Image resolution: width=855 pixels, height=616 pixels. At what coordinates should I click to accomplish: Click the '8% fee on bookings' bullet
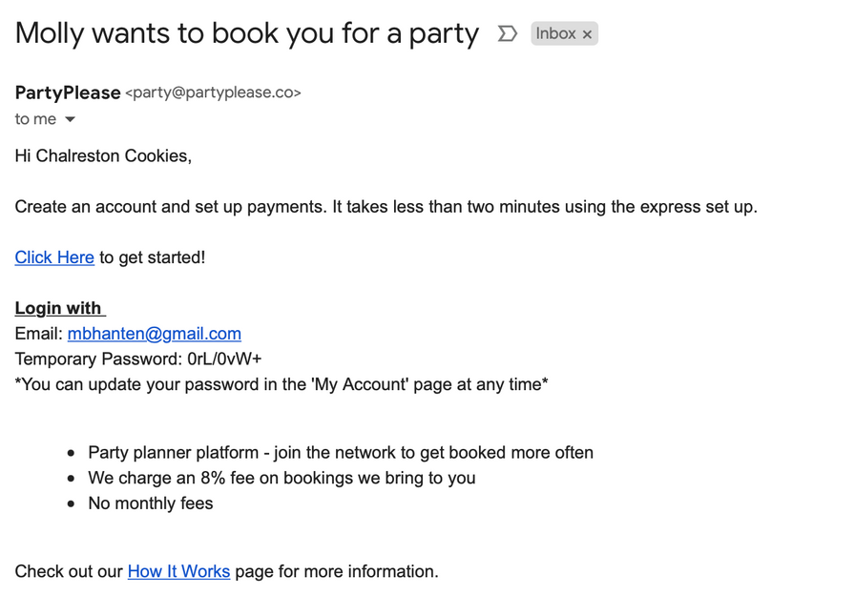282,478
